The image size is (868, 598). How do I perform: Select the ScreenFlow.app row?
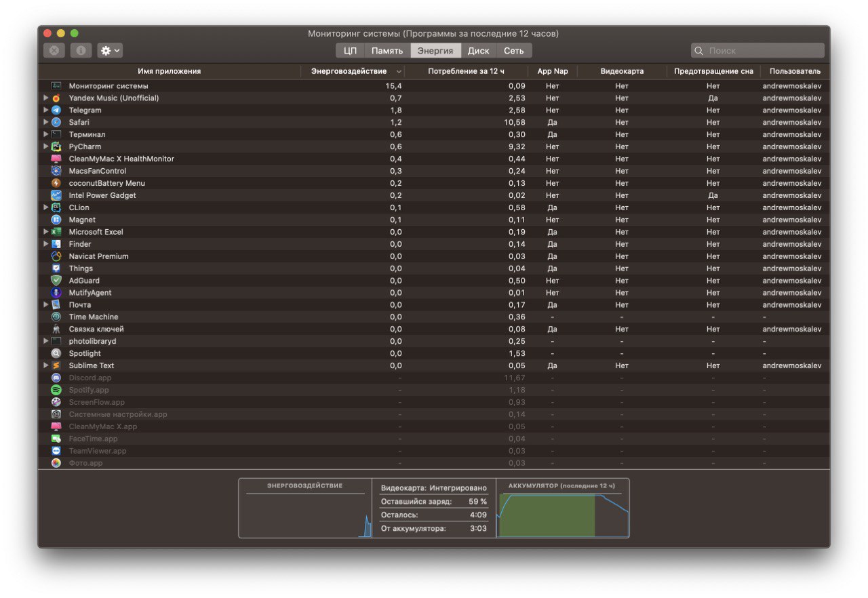coord(434,402)
